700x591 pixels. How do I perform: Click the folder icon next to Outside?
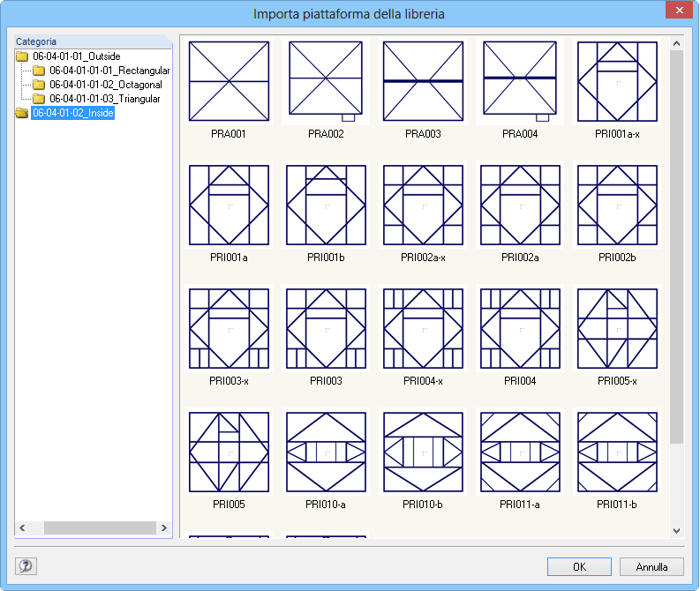pos(22,56)
